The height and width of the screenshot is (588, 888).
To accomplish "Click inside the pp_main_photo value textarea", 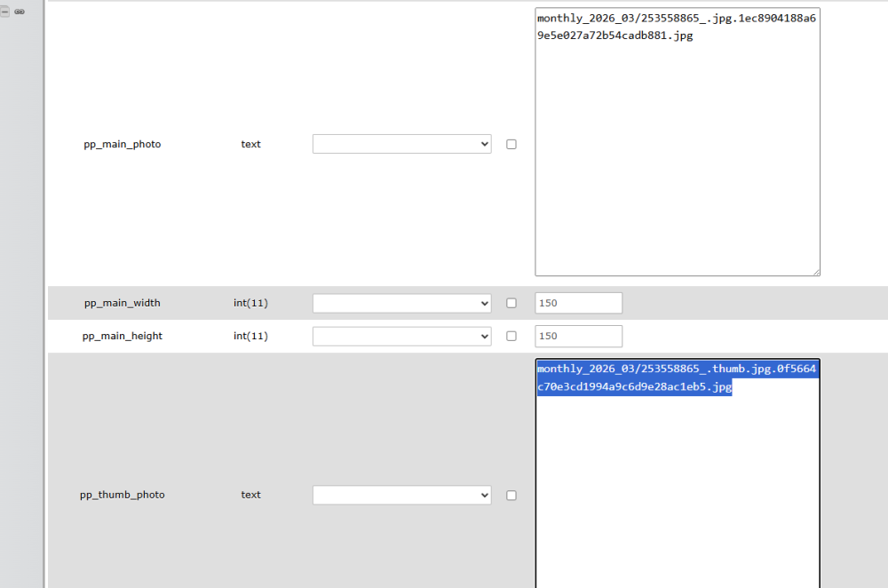I will pyautogui.click(x=677, y=160).
